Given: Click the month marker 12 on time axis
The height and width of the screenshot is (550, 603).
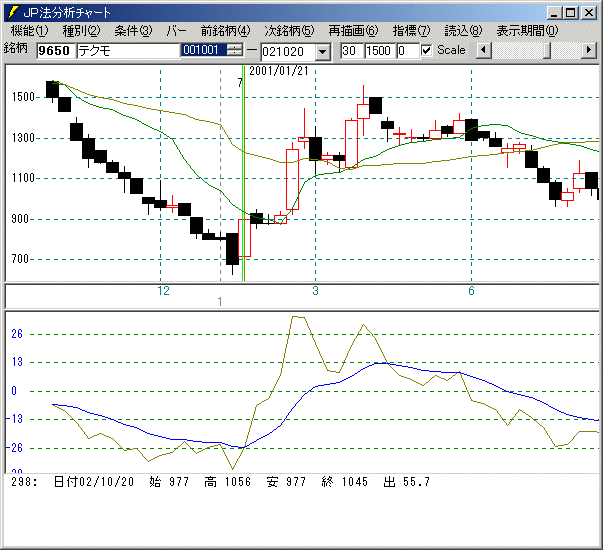Looking at the screenshot, I should (163, 291).
